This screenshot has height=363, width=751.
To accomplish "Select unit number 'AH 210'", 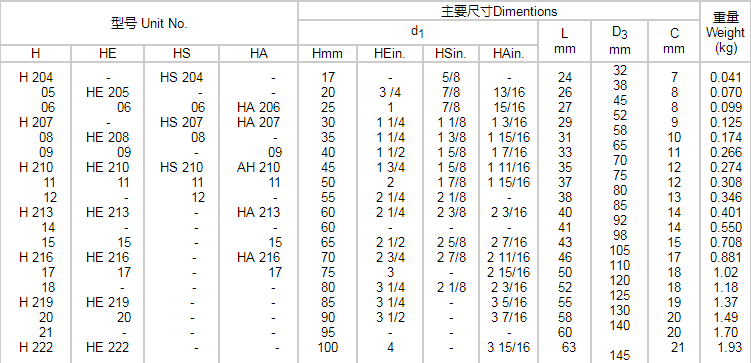I will [259, 168].
